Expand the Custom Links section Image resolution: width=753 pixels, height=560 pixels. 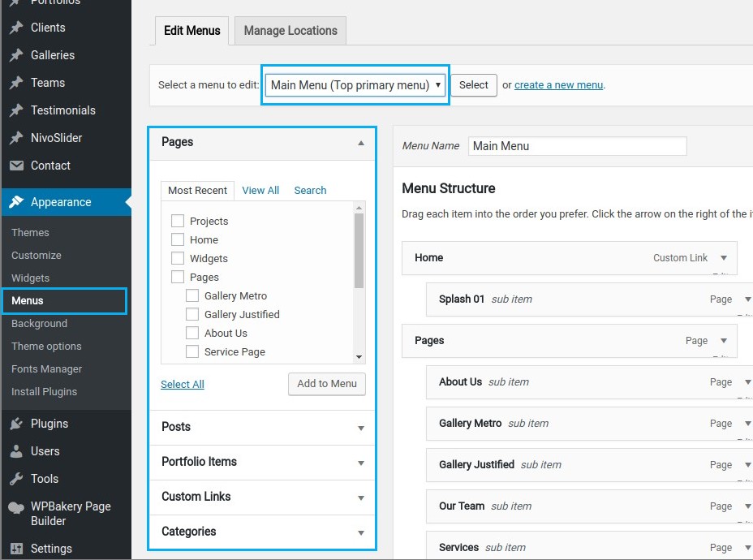coord(261,497)
